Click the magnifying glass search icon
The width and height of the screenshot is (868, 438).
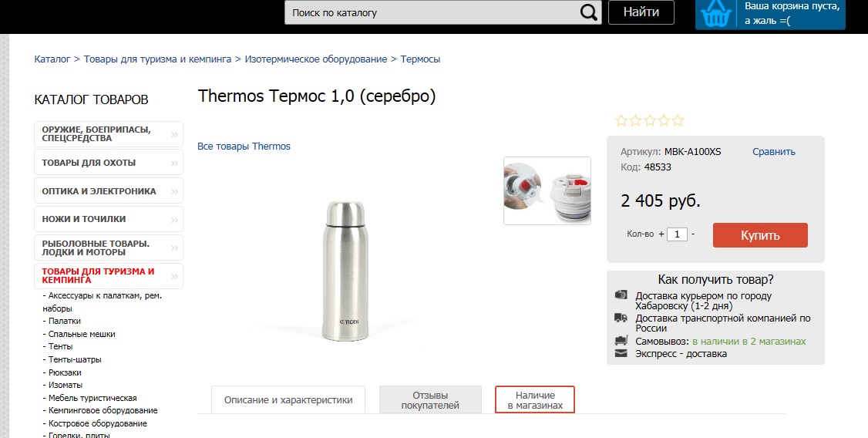[x=588, y=12]
